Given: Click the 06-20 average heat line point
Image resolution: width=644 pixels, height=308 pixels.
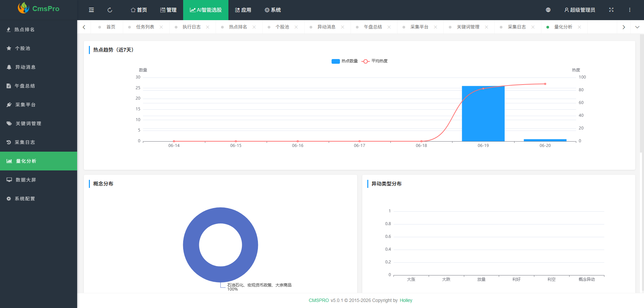Looking at the screenshot, I should coord(545,84).
